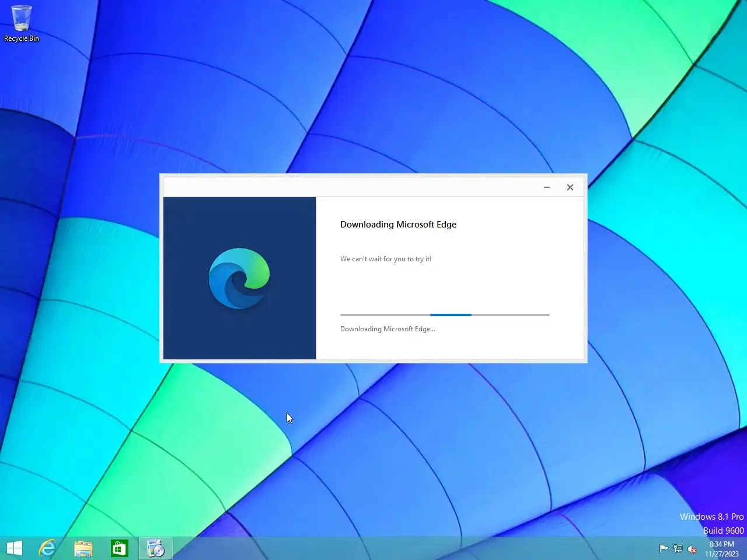The width and height of the screenshot is (747, 560).
Task: Click the network status tray icon
Action: tap(678, 549)
